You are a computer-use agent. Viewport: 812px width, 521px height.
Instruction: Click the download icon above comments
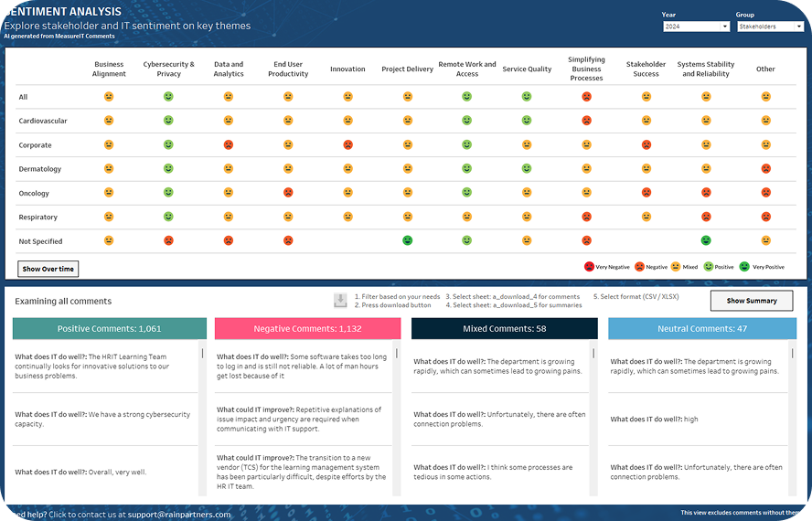(x=340, y=301)
